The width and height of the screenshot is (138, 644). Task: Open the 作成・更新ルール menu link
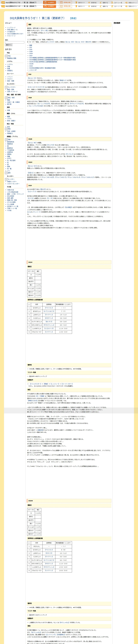tap(12, 30)
